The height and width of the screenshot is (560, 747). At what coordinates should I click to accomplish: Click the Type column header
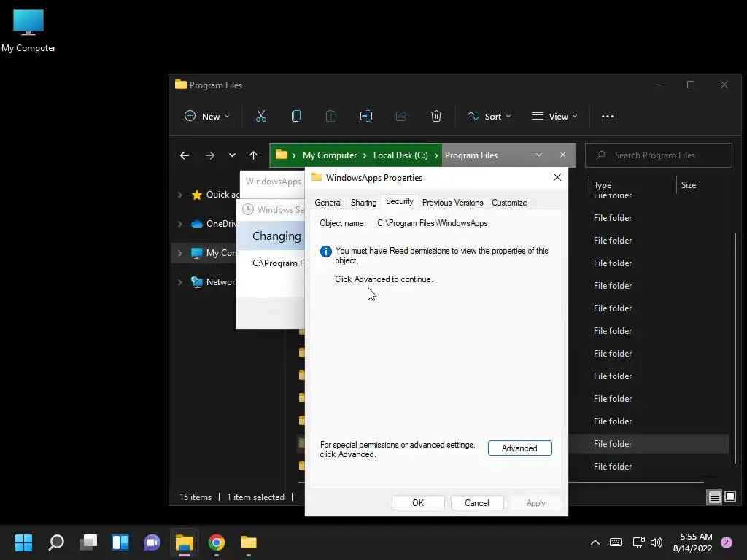tap(602, 185)
